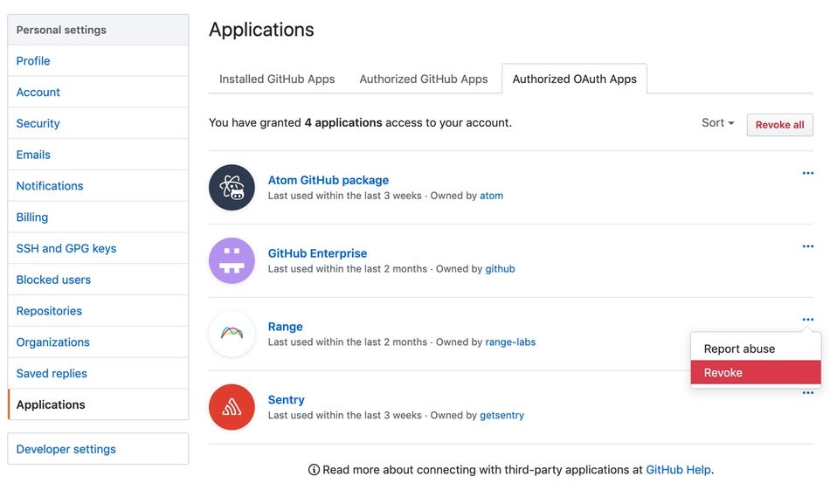The image size is (830, 504).
Task: Click the red Sentry app icon
Action: coord(232,407)
